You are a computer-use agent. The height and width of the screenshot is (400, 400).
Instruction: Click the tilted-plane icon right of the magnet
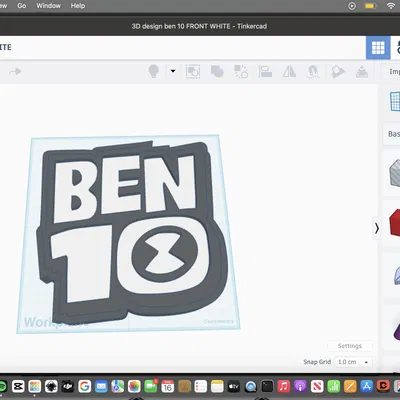click(338, 72)
